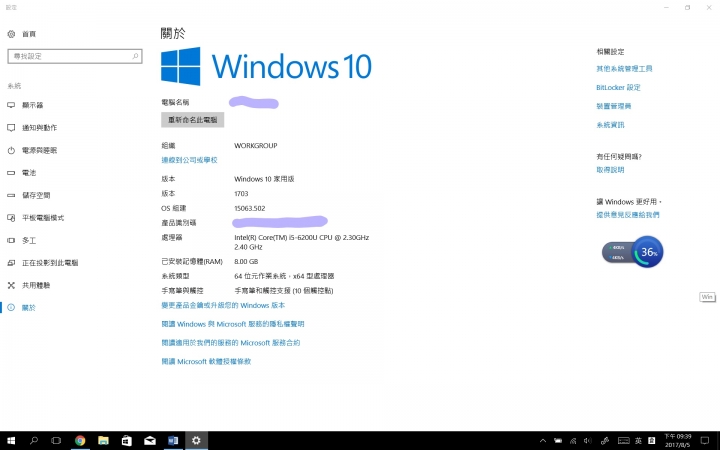Open BitLocker 設定 link
720x450 pixels.
[x=618, y=87]
